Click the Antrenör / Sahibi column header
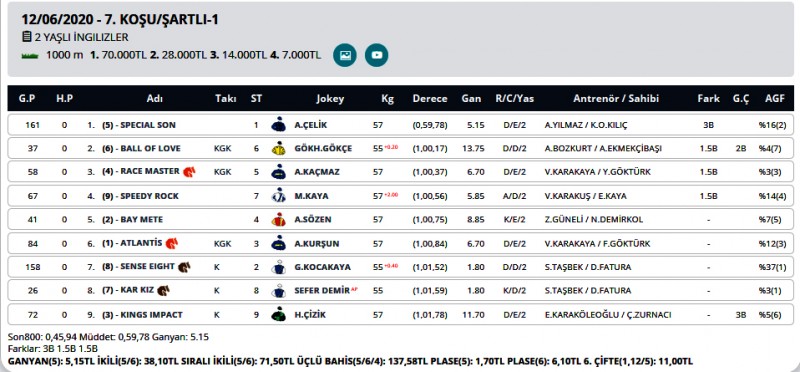Viewport: 800px width, 372px height. tap(616, 98)
